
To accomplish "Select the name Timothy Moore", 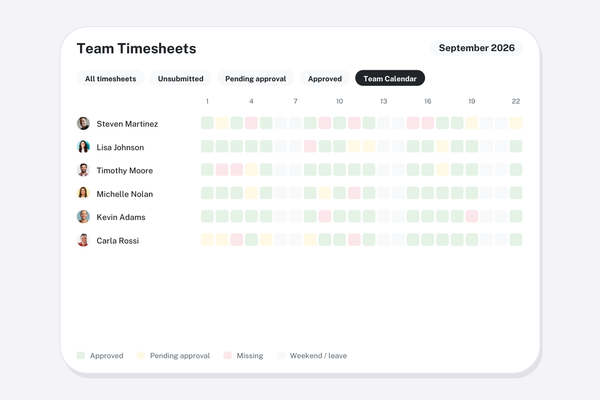I will pos(125,171).
